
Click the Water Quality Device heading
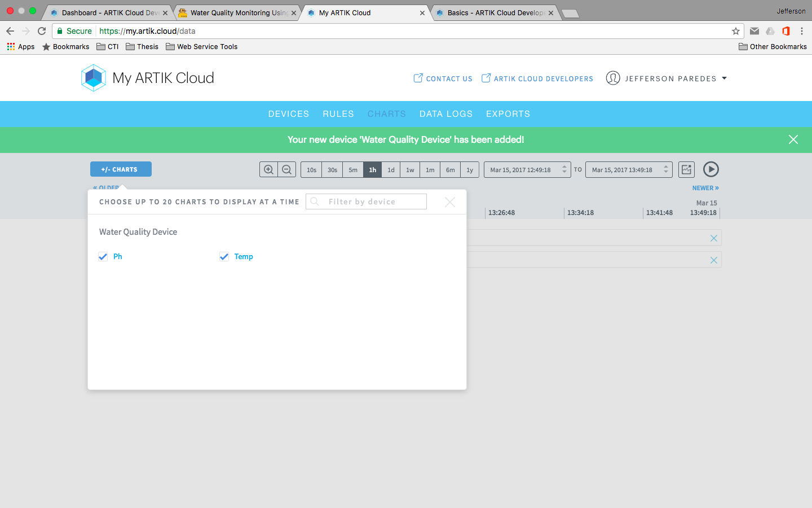pyautogui.click(x=138, y=232)
